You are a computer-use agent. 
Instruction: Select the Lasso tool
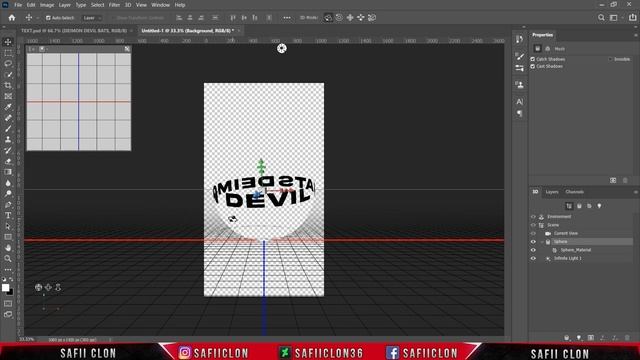8,64
